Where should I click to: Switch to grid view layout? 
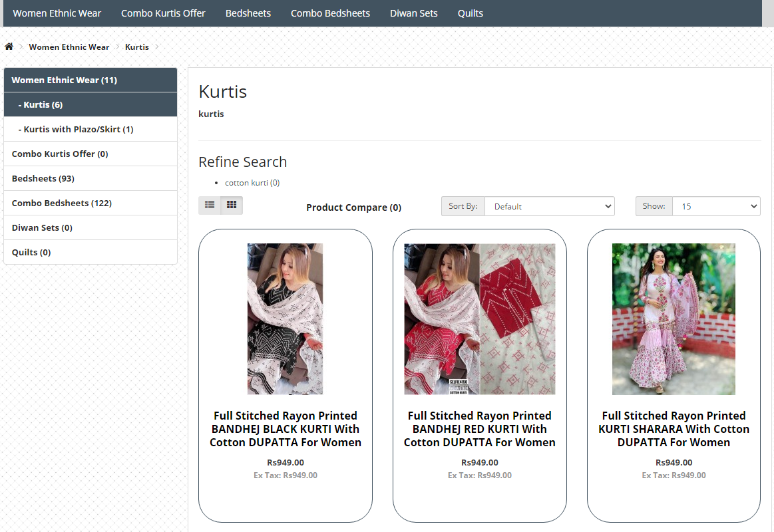coord(232,205)
